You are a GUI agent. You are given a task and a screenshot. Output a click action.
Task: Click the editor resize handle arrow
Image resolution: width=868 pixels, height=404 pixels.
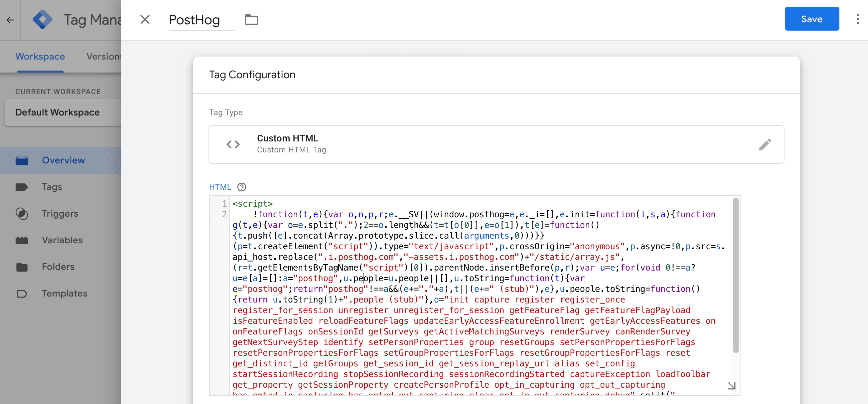[x=732, y=385]
